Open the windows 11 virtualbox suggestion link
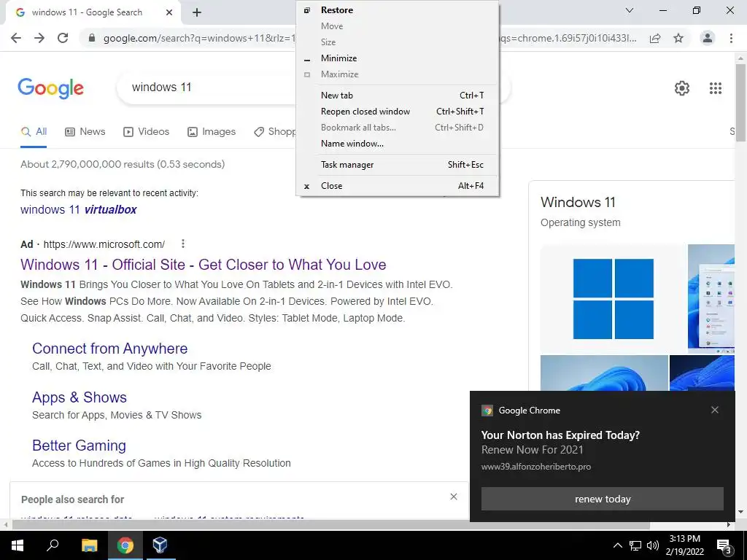 [x=79, y=209]
